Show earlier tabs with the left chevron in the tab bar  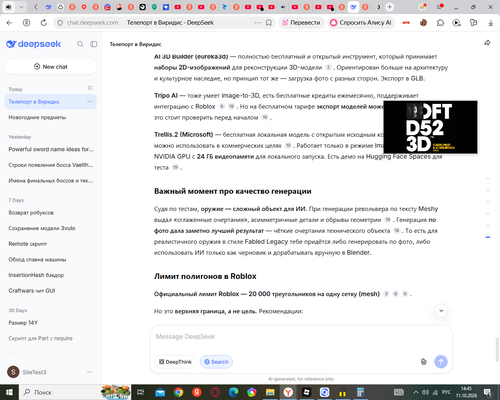click(x=36, y=7)
